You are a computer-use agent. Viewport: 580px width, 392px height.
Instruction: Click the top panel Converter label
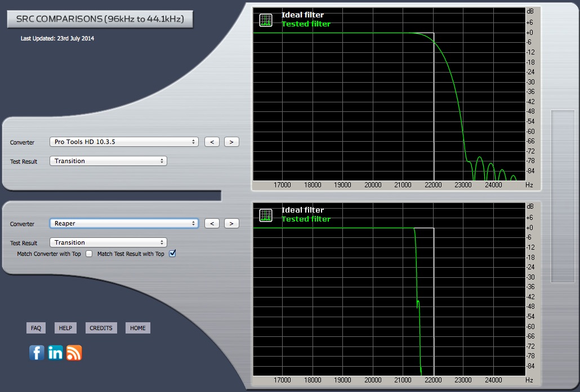point(22,143)
